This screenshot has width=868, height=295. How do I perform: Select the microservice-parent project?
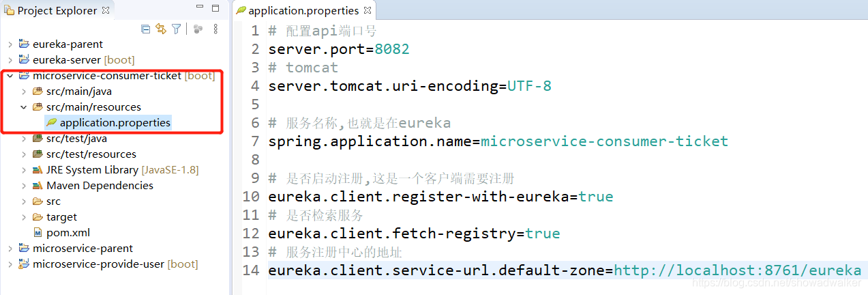coord(83,249)
